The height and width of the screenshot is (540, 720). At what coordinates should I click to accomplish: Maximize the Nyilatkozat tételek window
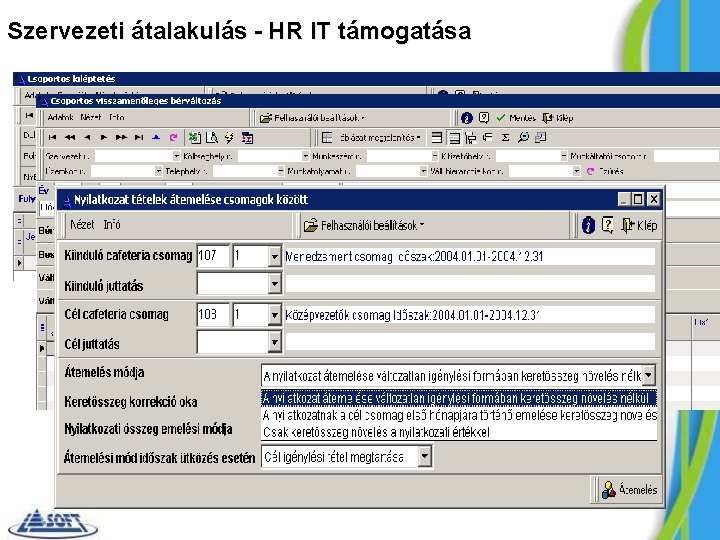click(x=638, y=199)
